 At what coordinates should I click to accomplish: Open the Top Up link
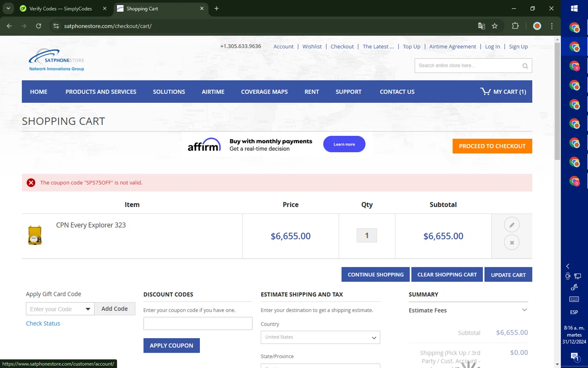pyautogui.click(x=412, y=46)
